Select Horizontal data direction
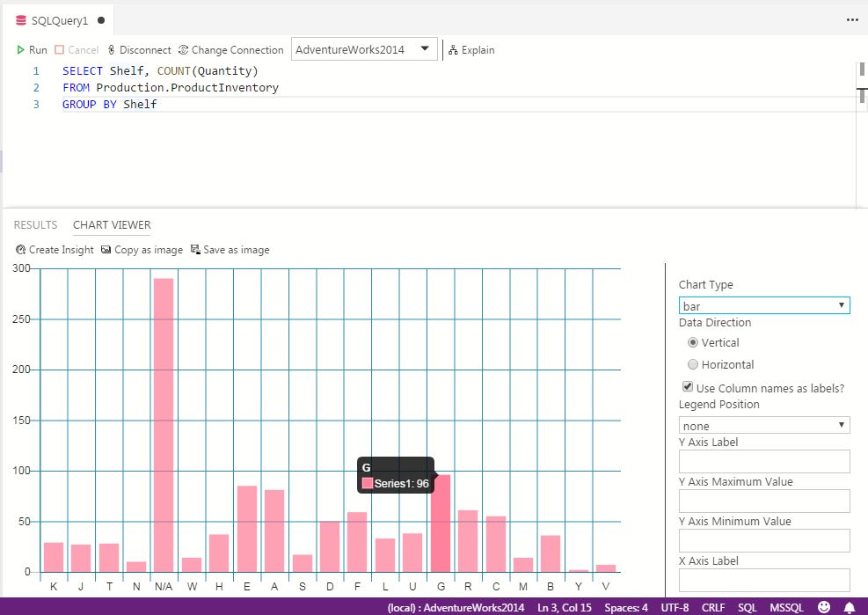Screen dimensions: 868x615 692,364
